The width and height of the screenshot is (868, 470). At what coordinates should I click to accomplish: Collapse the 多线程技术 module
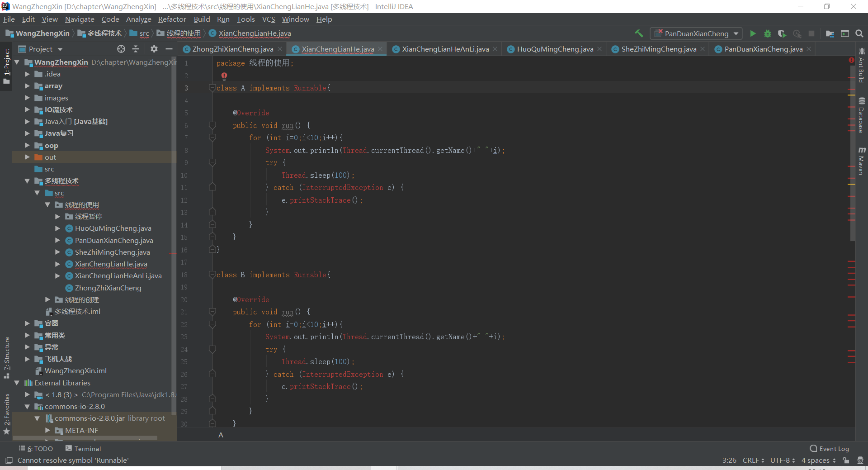tap(27, 181)
